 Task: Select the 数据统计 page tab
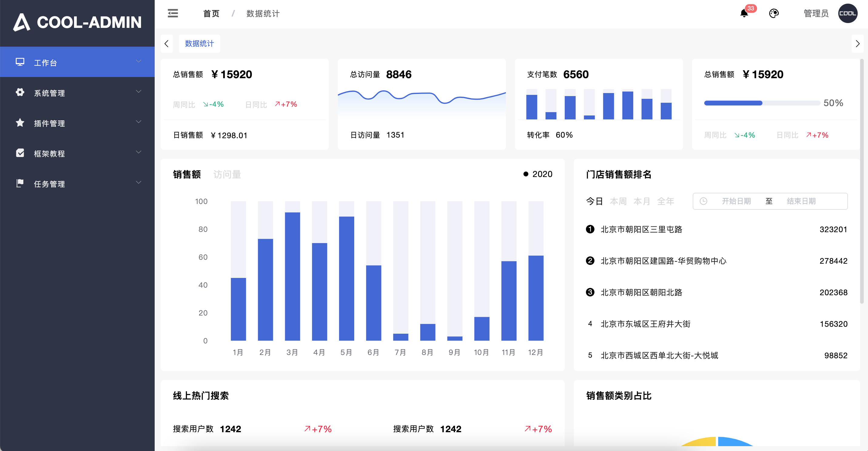tap(199, 43)
